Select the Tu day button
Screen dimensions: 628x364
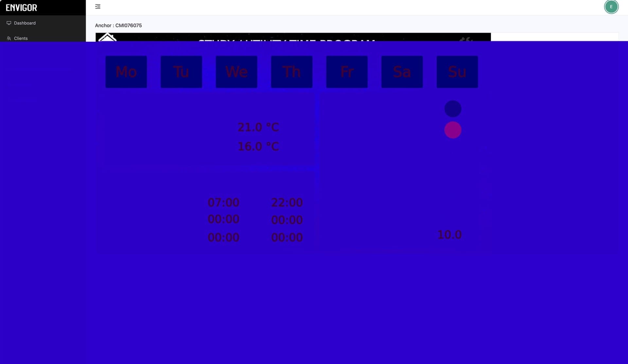[x=181, y=72]
